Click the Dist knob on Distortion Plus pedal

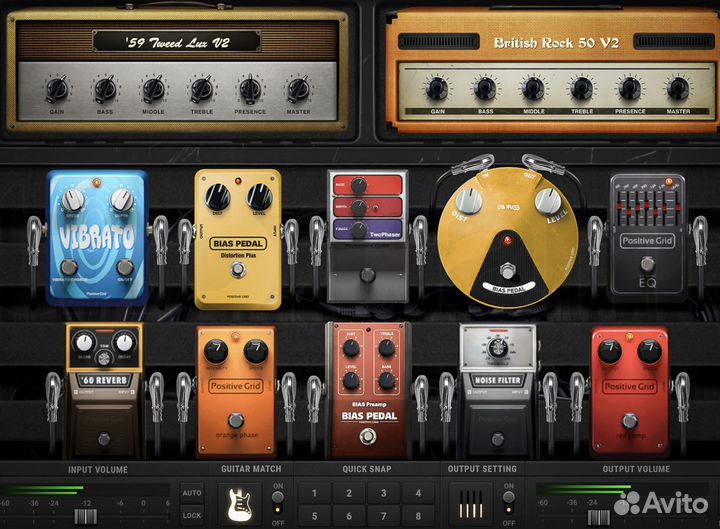click(218, 197)
